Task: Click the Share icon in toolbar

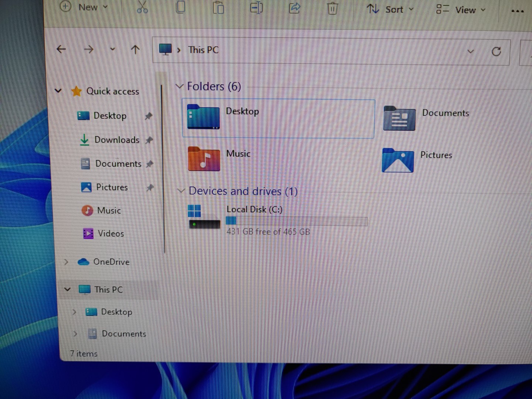Action: click(x=294, y=8)
